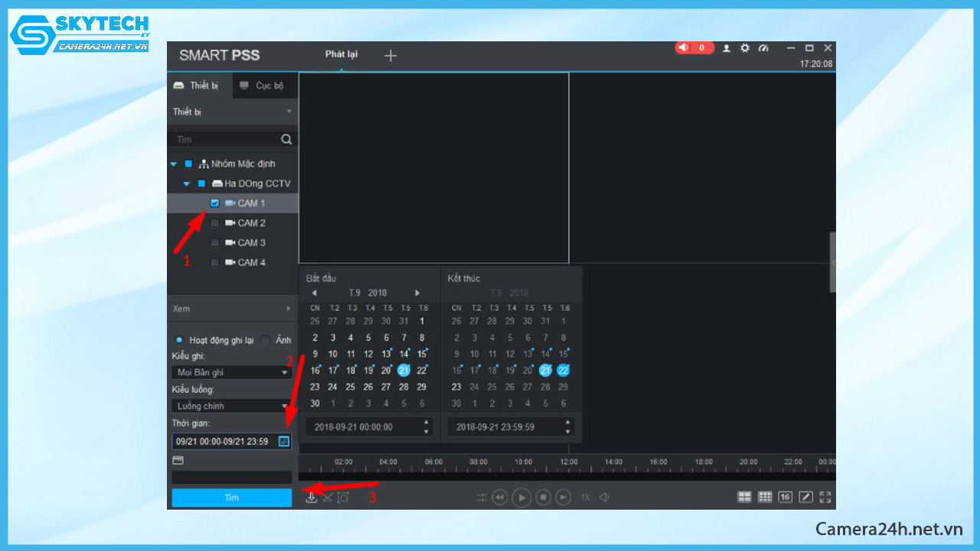Switch to the Cục bộ tab

(262, 86)
